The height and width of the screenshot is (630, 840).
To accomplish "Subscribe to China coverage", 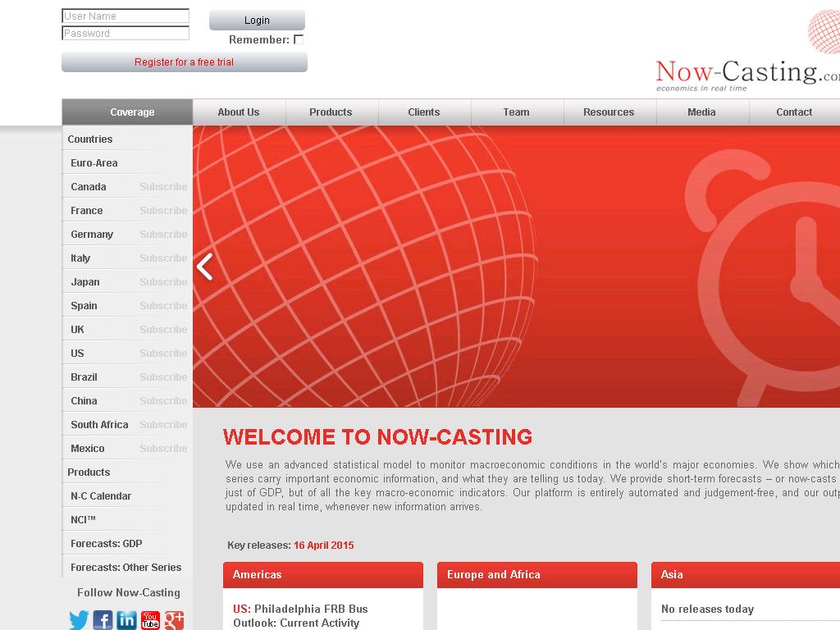I will pos(163,400).
